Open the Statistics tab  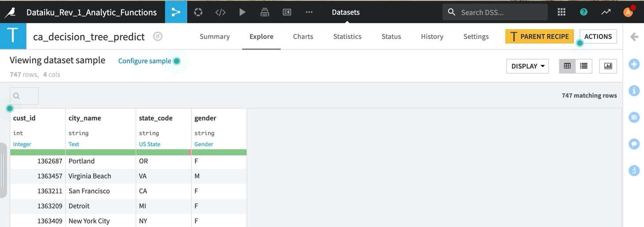(347, 37)
